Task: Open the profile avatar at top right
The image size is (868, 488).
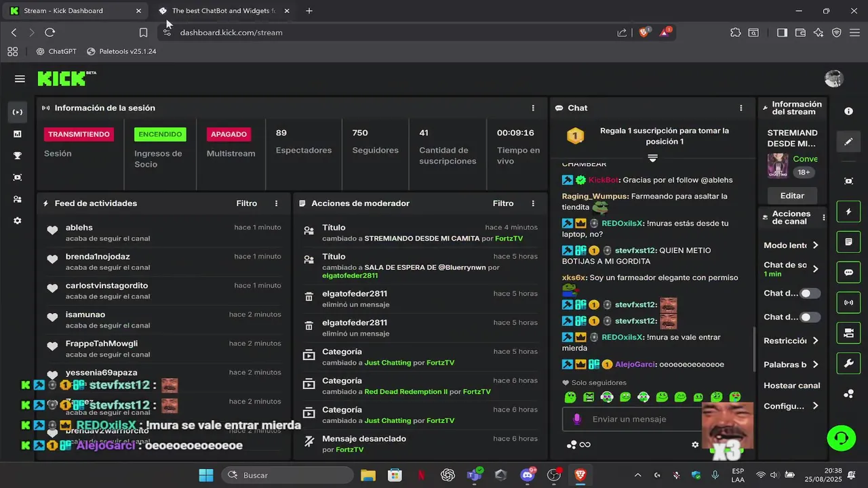Action: click(833, 79)
